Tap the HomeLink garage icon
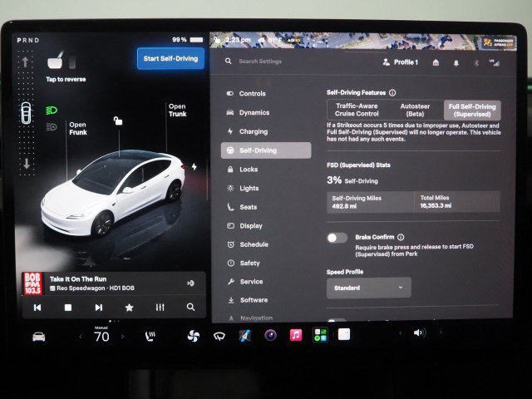 pyautogui.click(x=436, y=62)
